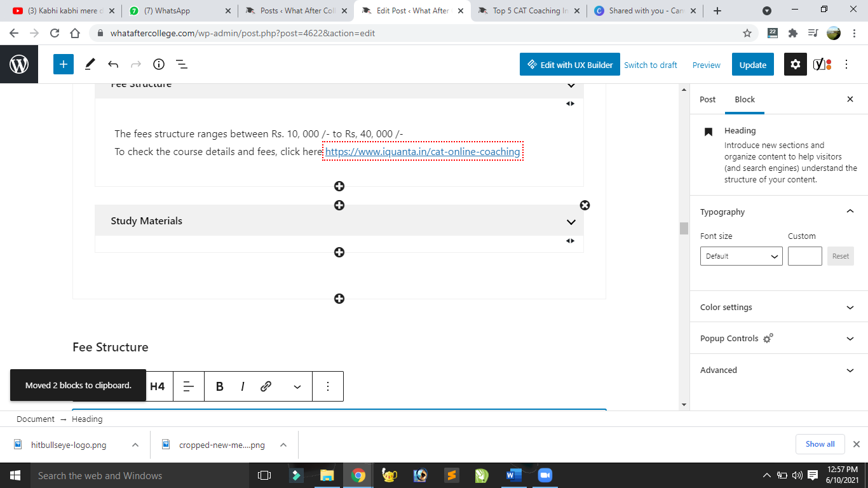Viewport: 868px width, 488px height.
Task: Open the Top 5 CAT Coaching browser tab
Action: tap(530, 11)
